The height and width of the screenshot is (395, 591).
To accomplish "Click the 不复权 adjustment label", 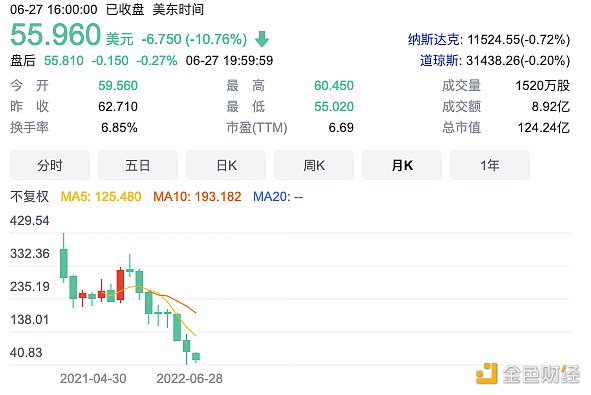I will (x=29, y=196).
